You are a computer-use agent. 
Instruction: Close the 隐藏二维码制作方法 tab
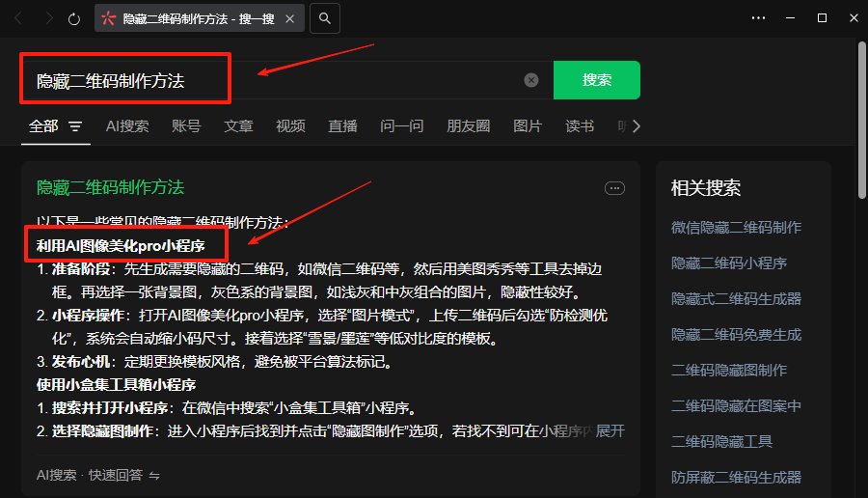[289, 19]
